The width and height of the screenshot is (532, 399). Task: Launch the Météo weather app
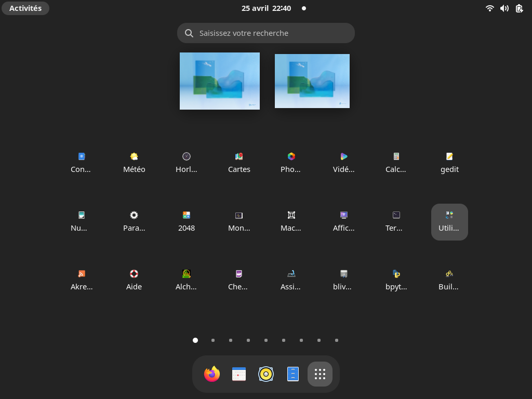(x=134, y=156)
